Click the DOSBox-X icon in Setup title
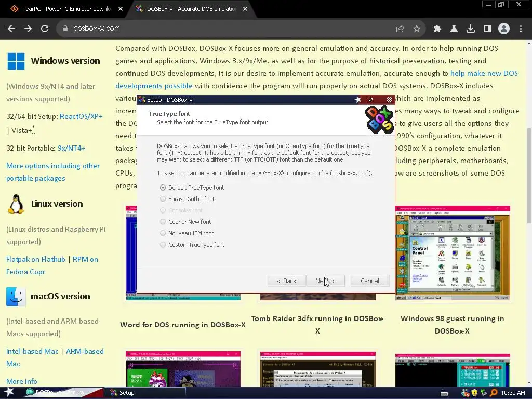The image size is (532, 399). [142, 100]
